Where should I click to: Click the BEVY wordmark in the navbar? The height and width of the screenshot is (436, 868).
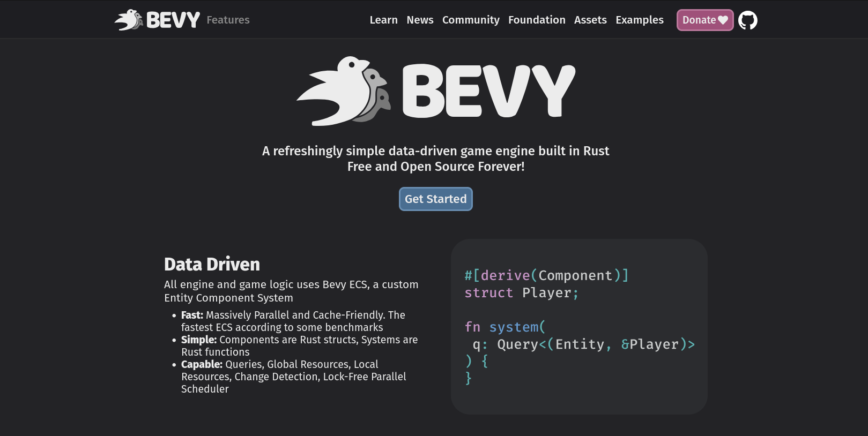173,20
